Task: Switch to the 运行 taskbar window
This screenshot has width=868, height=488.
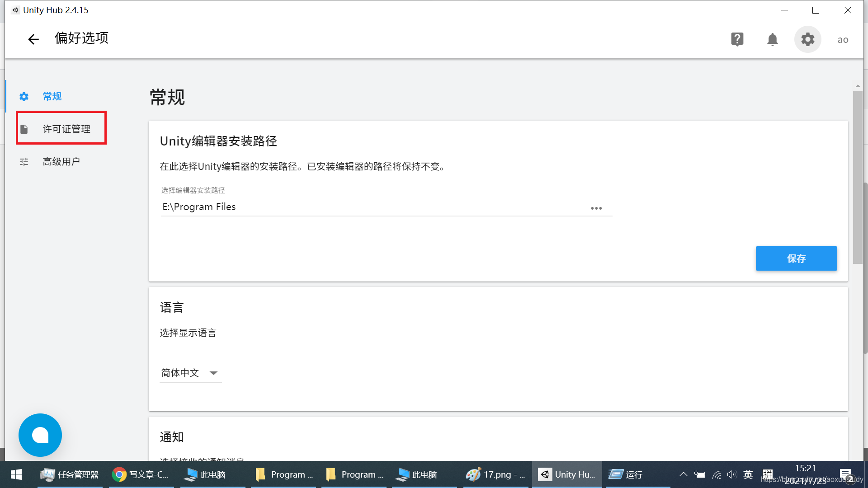Action: pos(637,474)
